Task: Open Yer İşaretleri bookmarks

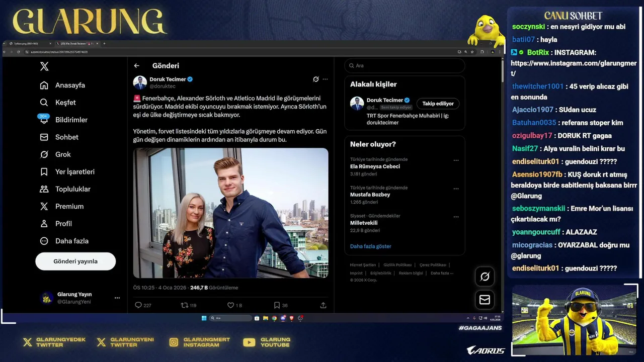Action: click(x=67, y=172)
